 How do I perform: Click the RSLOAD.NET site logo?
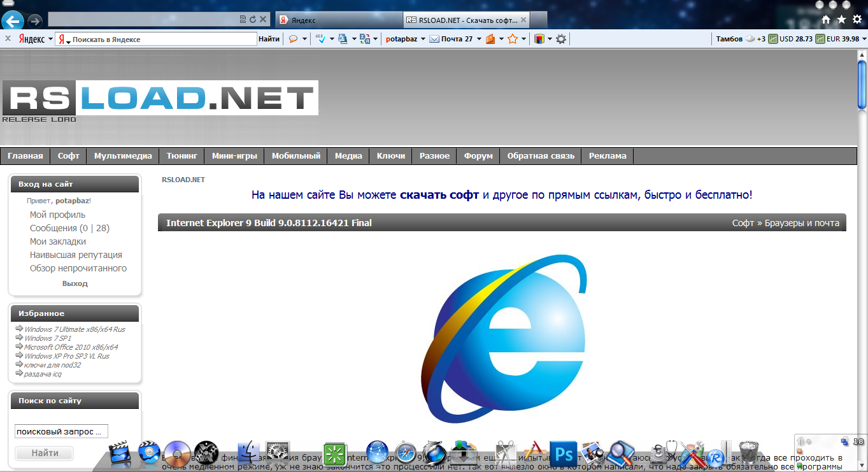[160, 101]
